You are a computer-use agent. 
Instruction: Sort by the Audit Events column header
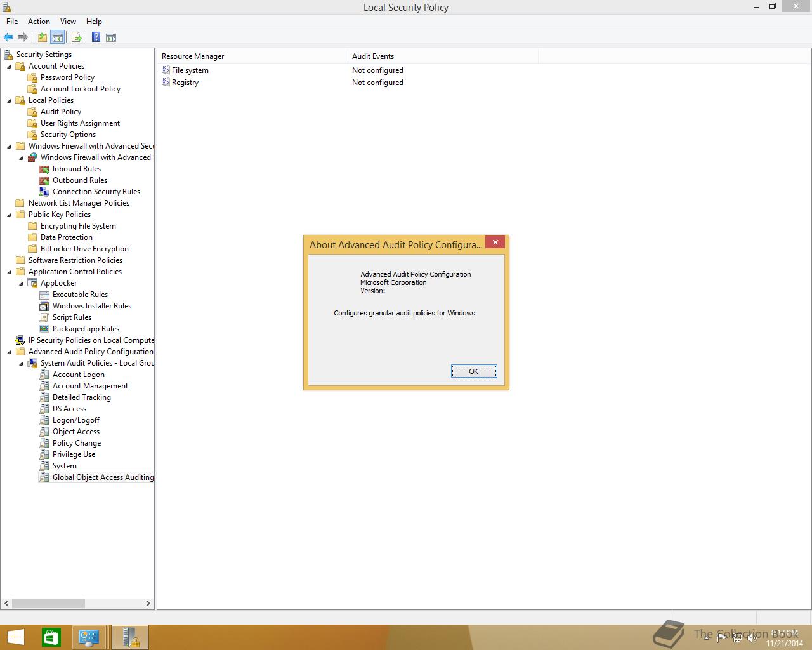(443, 56)
